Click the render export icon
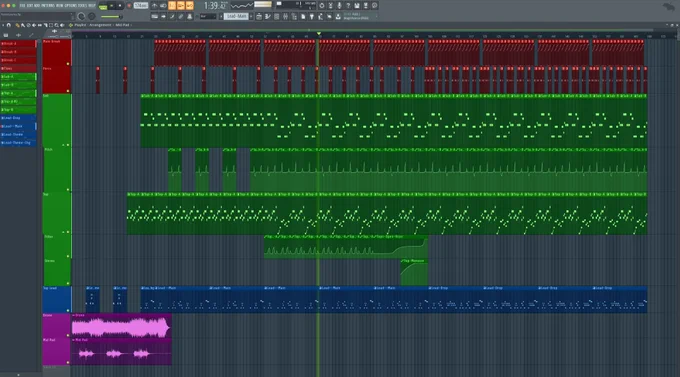680x377 pixels. (366, 6)
